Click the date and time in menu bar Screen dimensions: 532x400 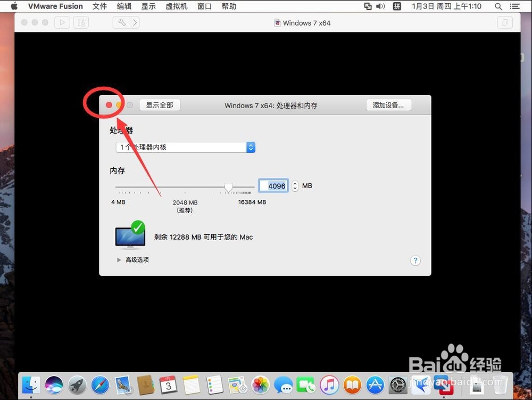[446, 6]
